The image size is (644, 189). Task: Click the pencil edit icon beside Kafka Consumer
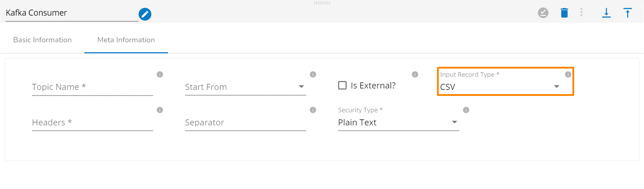click(145, 14)
